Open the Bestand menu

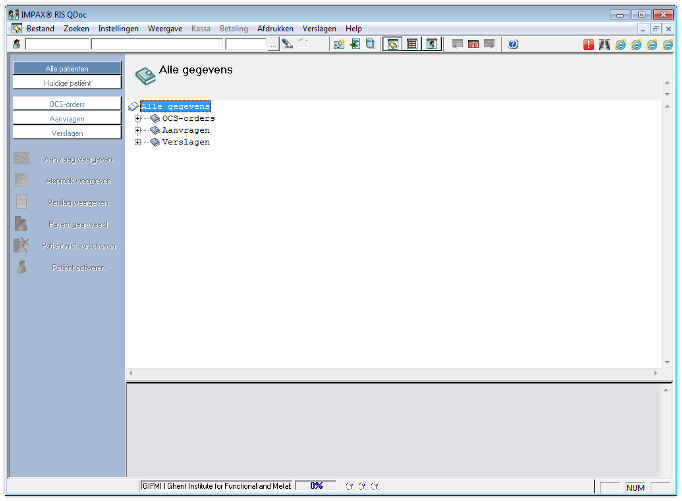40,29
